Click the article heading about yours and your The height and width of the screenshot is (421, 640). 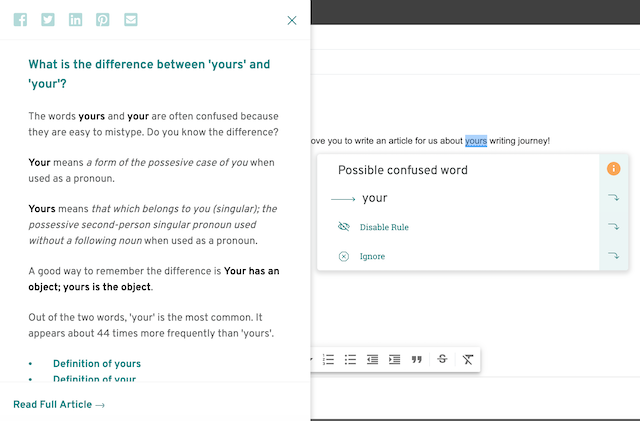pyautogui.click(x=149, y=74)
